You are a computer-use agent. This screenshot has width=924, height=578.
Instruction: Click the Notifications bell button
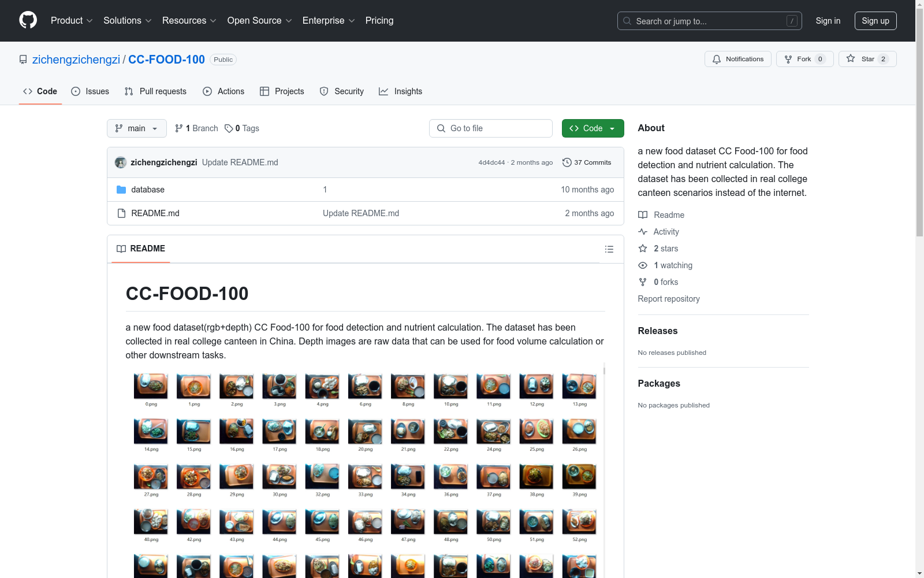point(737,59)
